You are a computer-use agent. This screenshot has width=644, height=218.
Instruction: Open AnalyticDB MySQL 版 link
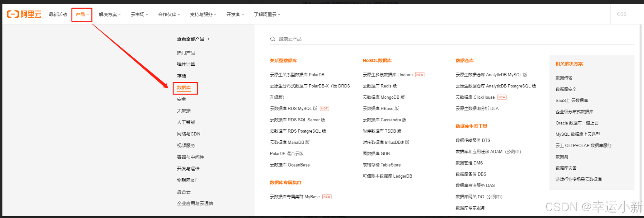click(491, 75)
